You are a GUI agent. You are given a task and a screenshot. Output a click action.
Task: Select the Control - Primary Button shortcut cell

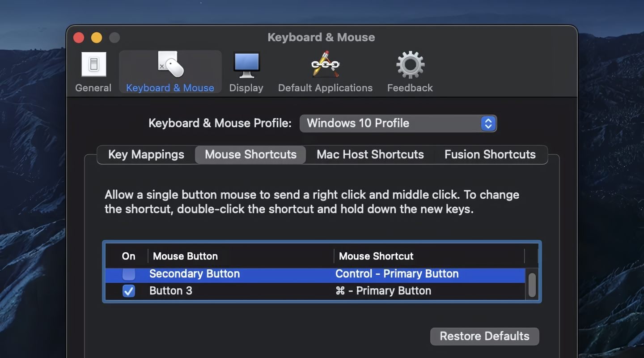(x=397, y=274)
